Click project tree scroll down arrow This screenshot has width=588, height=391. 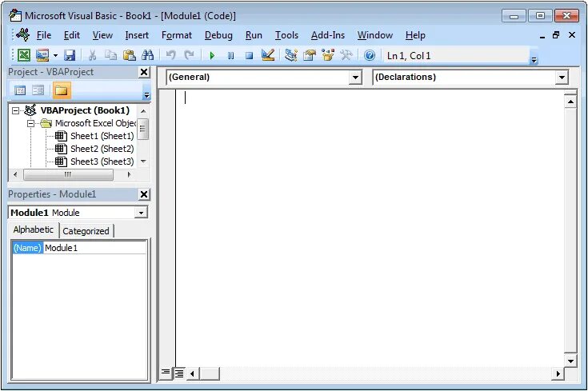(x=143, y=162)
